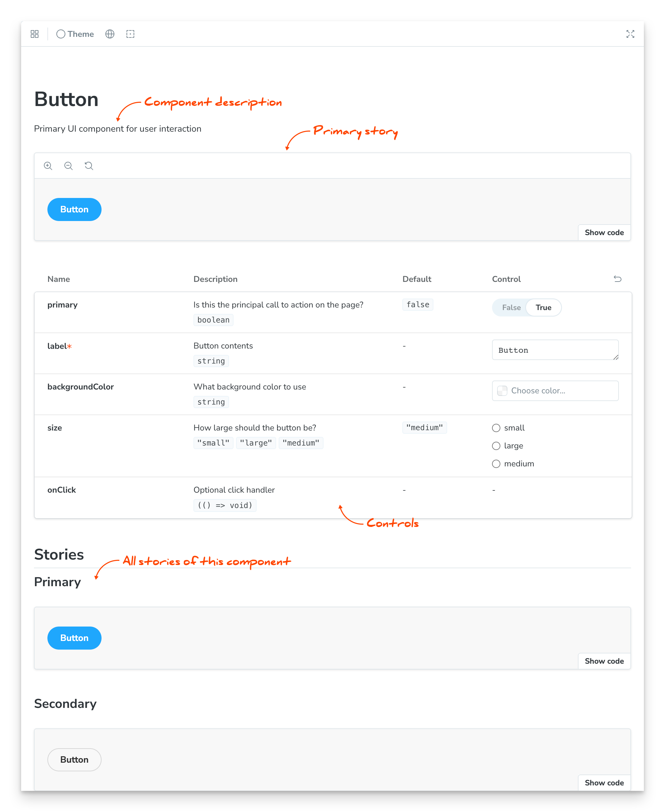Open the sidebar grid icon in the toolbar
Screen dimensions: 665x812
tap(35, 34)
